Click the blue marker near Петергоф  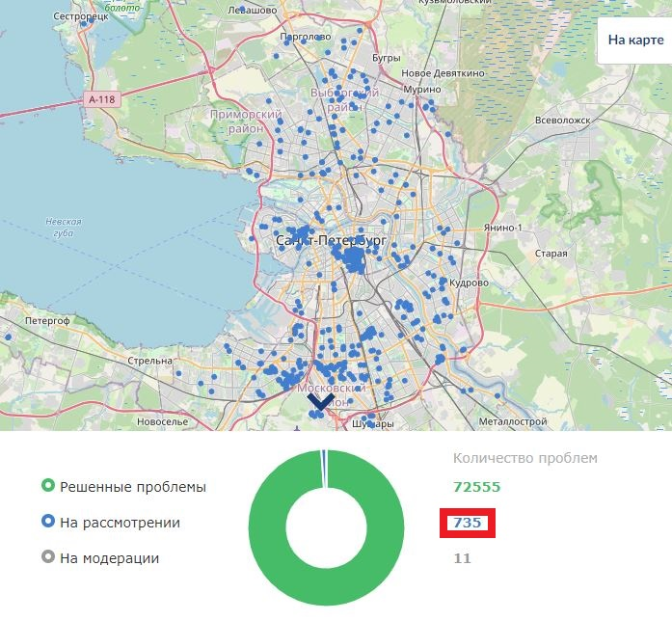point(8,337)
